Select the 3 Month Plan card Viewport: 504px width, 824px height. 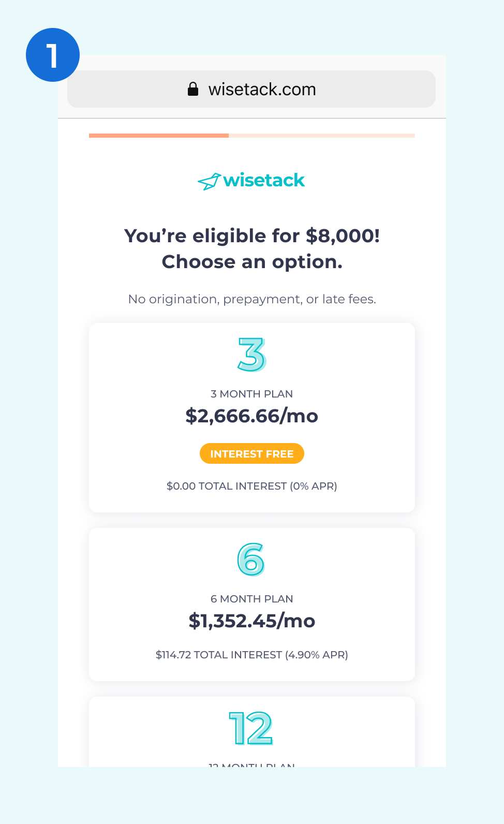coord(252,418)
